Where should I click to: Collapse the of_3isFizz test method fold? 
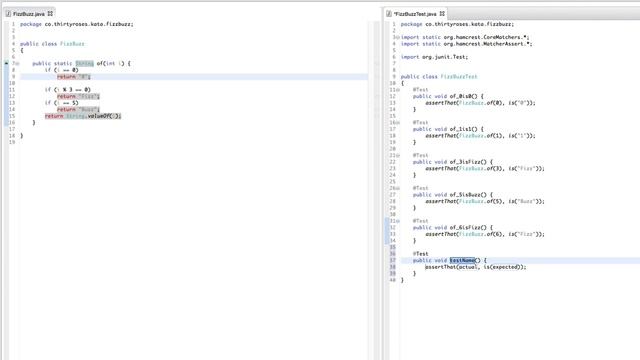pyautogui.click(x=398, y=156)
